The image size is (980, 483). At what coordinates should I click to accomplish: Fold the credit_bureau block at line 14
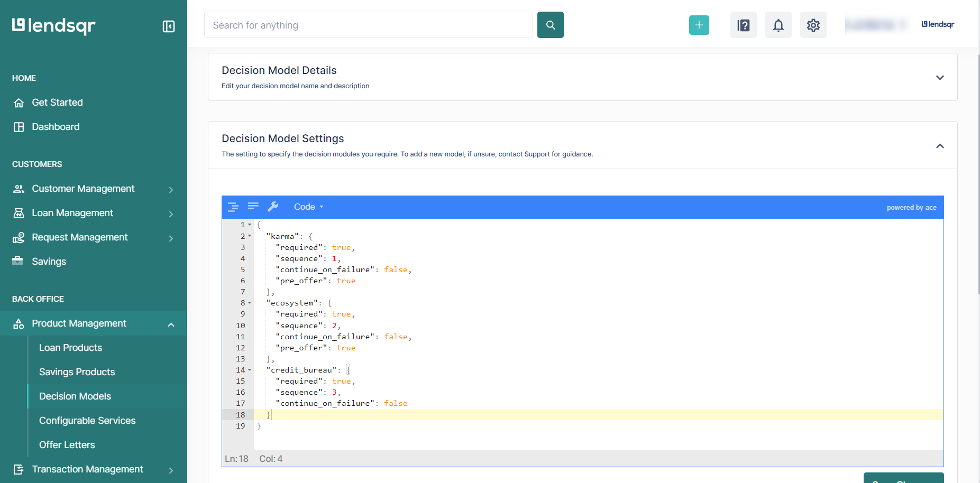tap(250, 370)
